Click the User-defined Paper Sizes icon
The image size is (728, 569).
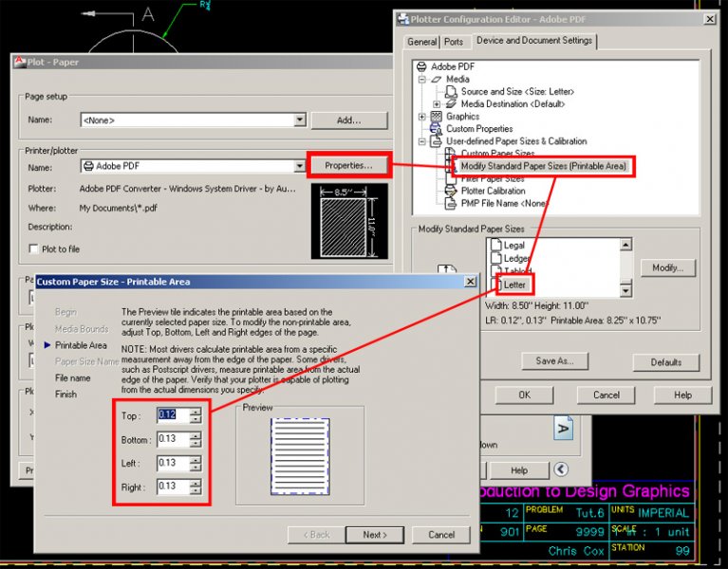click(436, 141)
